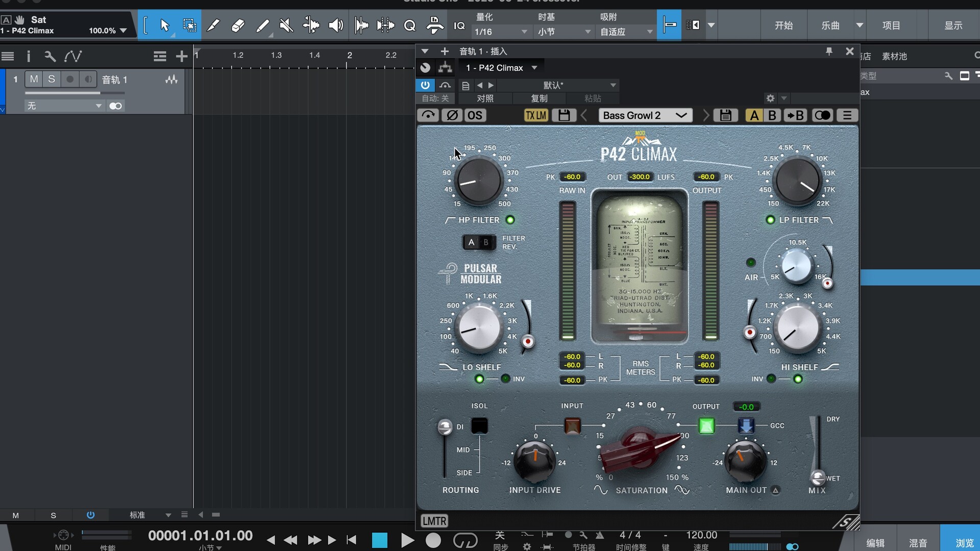Select the Listen speaker tool
This screenshot has height=551, width=980.
pyautogui.click(x=335, y=25)
